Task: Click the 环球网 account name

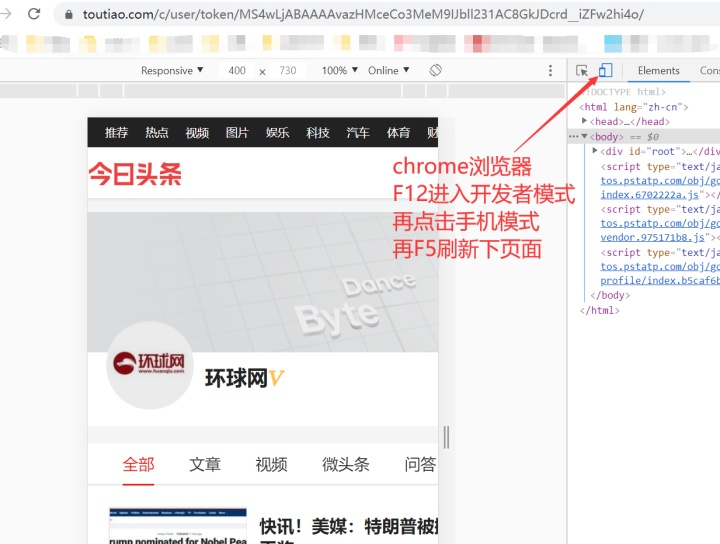Action: click(x=236, y=378)
